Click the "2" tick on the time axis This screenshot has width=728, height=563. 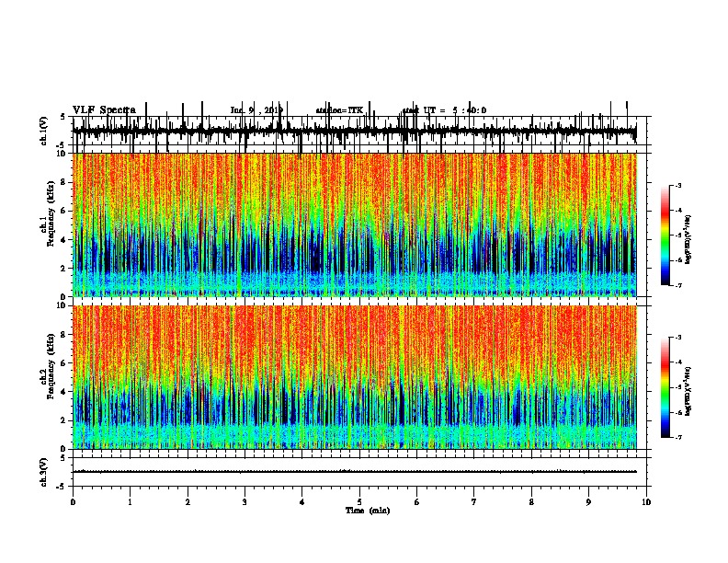pos(188,502)
